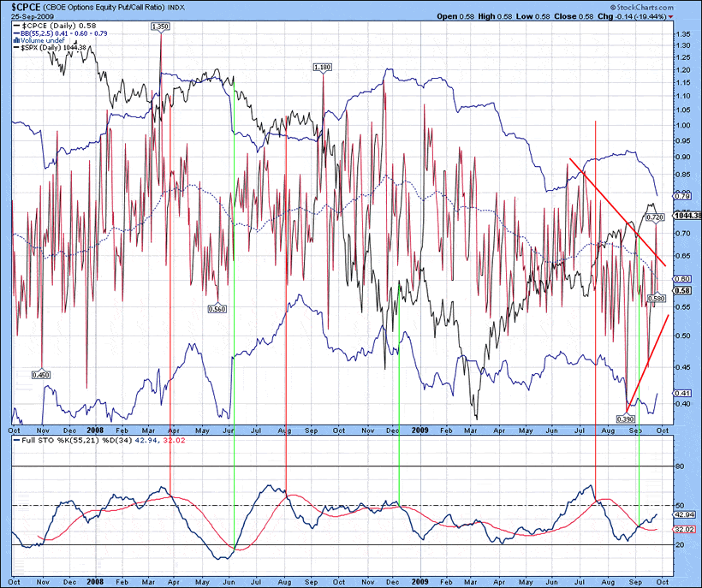Click the 0.720 value callout
The height and width of the screenshot is (588, 702).
pyautogui.click(x=656, y=217)
